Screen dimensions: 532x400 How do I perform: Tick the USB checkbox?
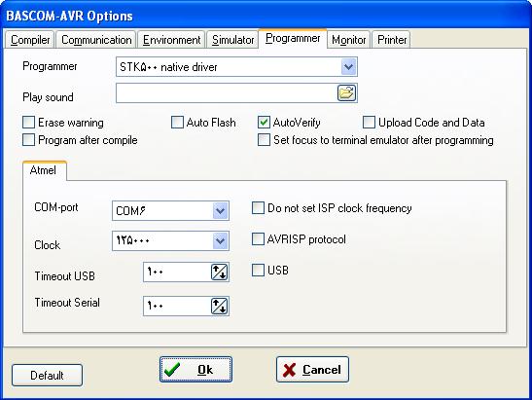click(258, 271)
